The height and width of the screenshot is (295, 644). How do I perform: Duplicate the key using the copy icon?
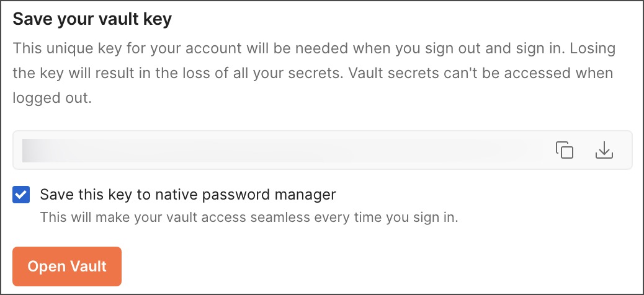coord(565,150)
